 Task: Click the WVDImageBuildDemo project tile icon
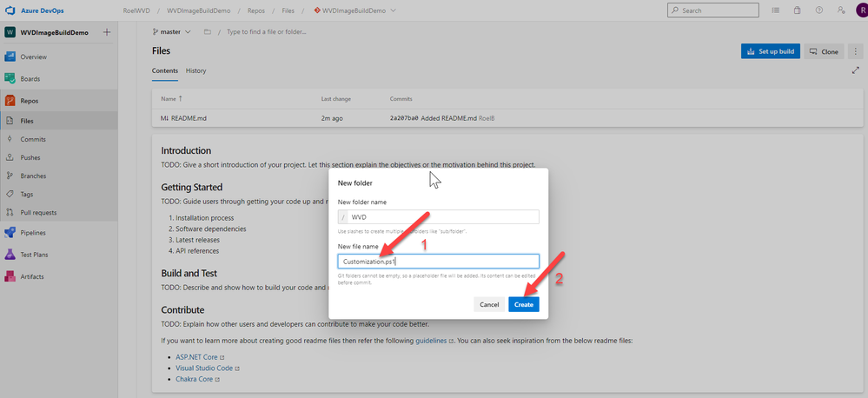click(x=10, y=33)
